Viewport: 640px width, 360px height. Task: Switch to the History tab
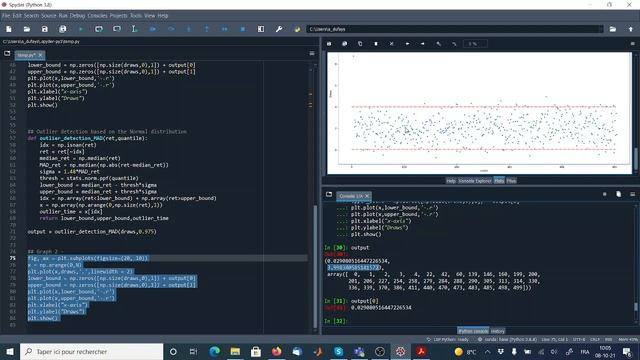coord(498,331)
